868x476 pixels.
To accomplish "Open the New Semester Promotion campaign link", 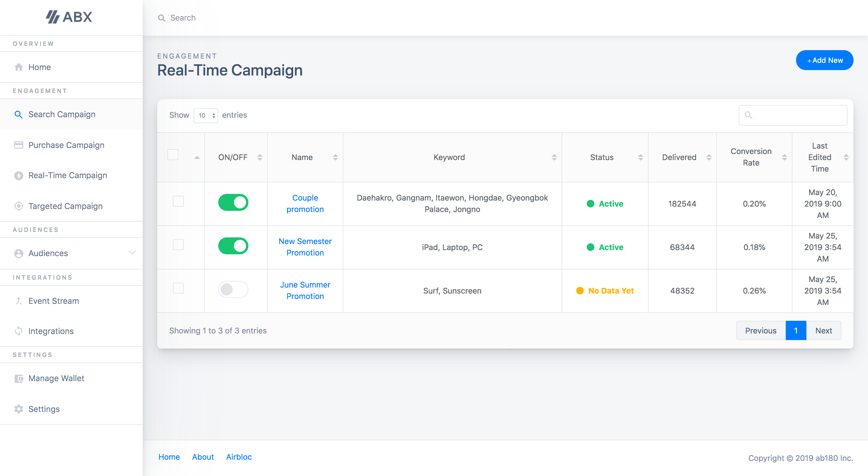I will point(305,247).
